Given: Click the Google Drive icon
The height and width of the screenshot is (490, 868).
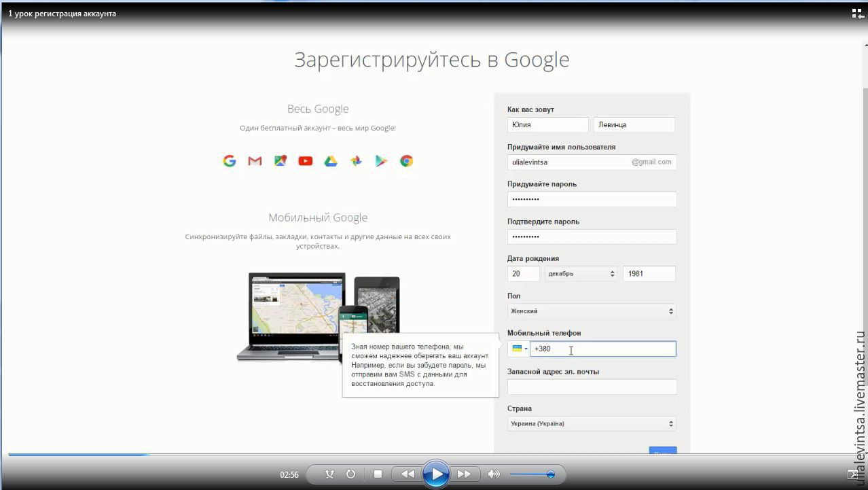Looking at the screenshot, I should click(331, 161).
